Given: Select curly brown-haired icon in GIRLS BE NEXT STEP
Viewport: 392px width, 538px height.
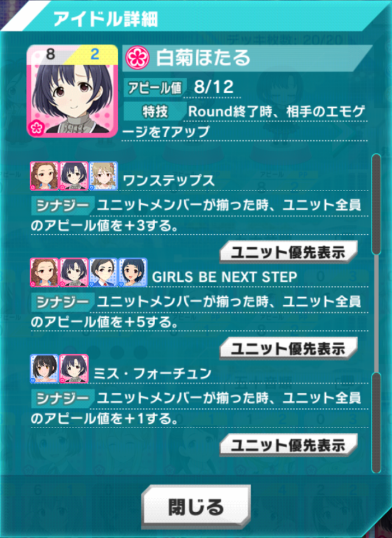Looking at the screenshot, I should click(44, 272).
